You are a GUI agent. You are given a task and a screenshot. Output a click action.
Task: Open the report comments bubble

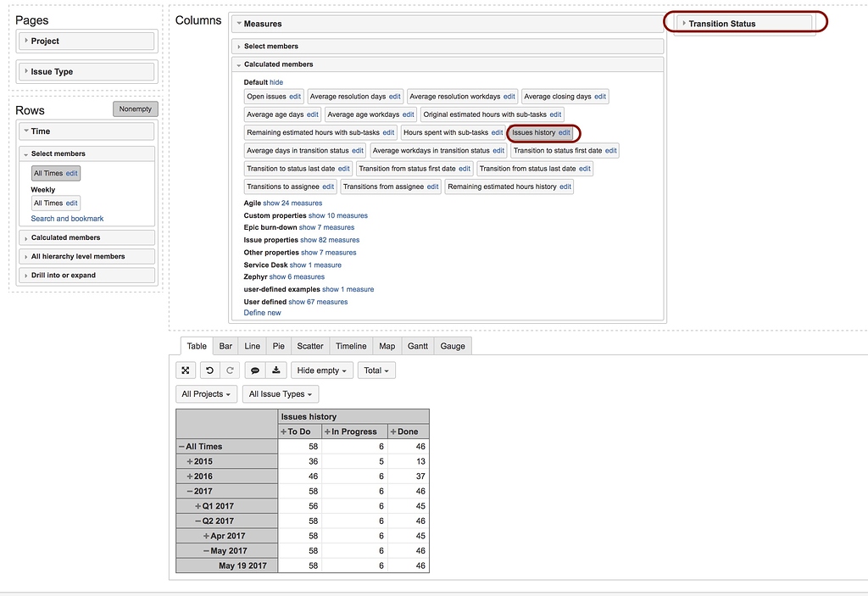pyautogui.click(x=253, y=370)
